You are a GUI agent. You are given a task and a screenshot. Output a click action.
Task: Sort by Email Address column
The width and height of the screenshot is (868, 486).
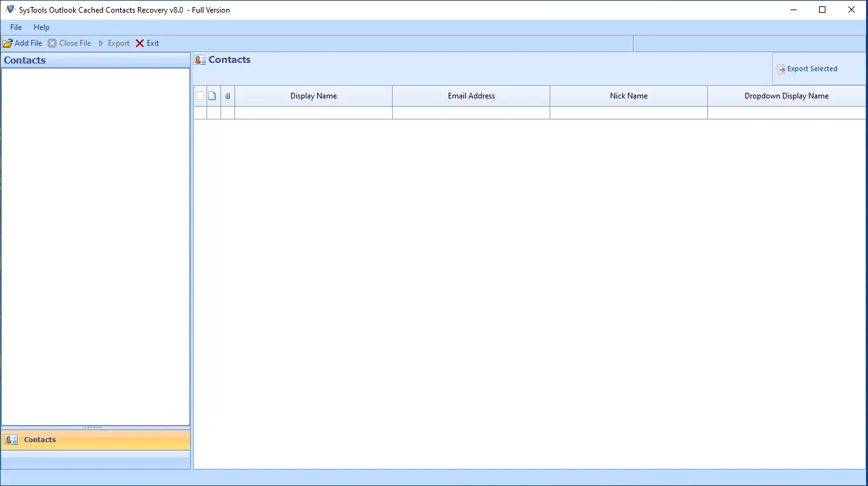(x=471, y=96)
